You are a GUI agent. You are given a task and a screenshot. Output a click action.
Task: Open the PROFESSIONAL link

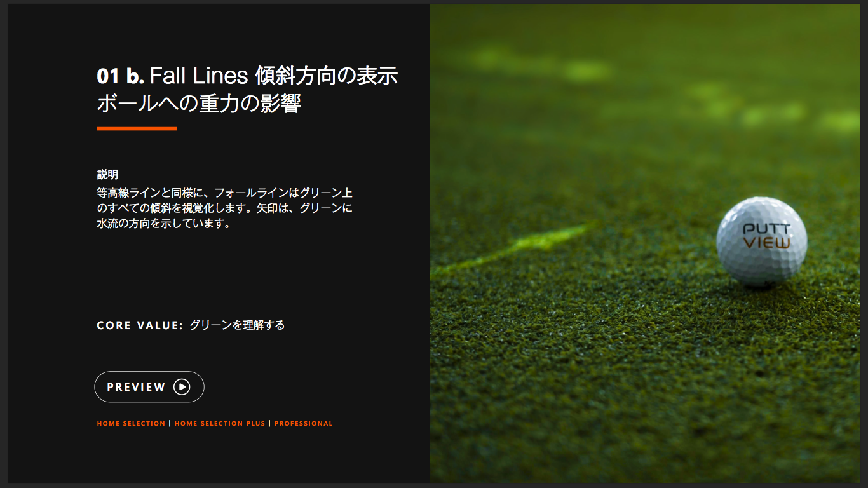pos(303,424)
